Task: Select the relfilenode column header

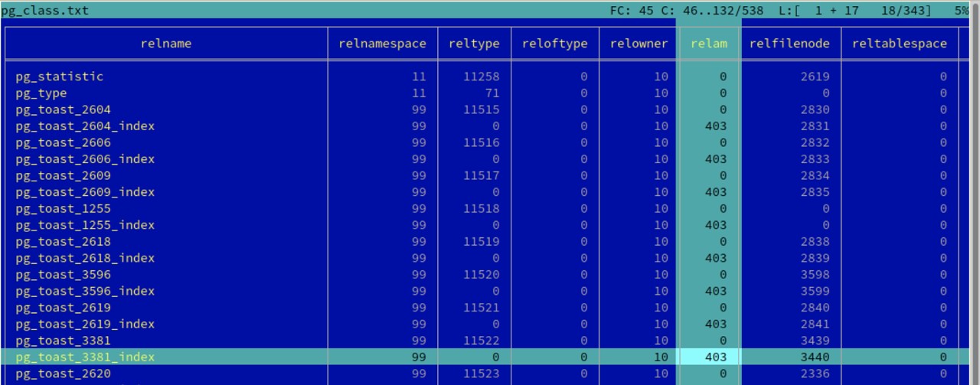Action: coord(789,44)
